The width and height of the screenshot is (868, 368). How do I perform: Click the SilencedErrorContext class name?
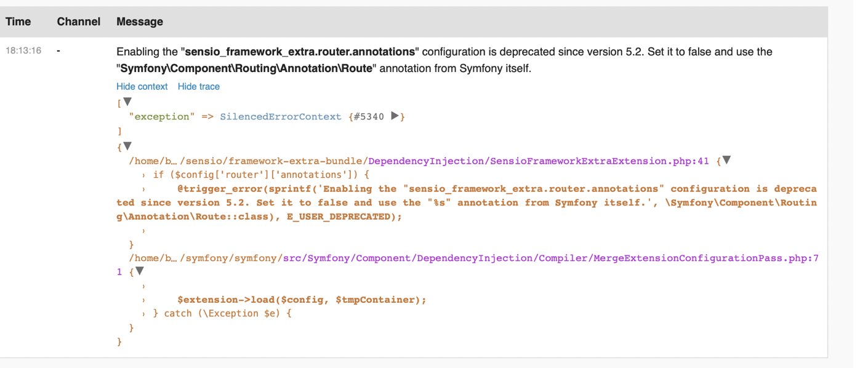[280, 117]
